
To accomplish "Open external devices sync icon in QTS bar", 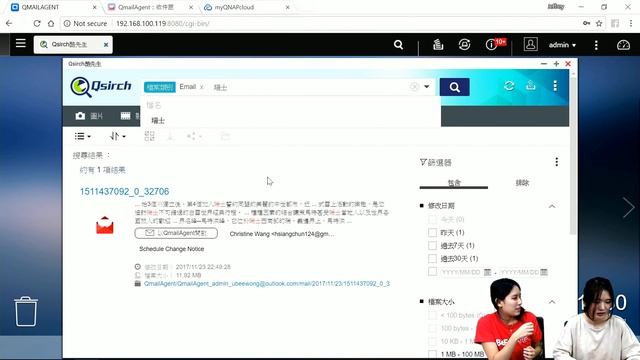I will tap(464, 44).
